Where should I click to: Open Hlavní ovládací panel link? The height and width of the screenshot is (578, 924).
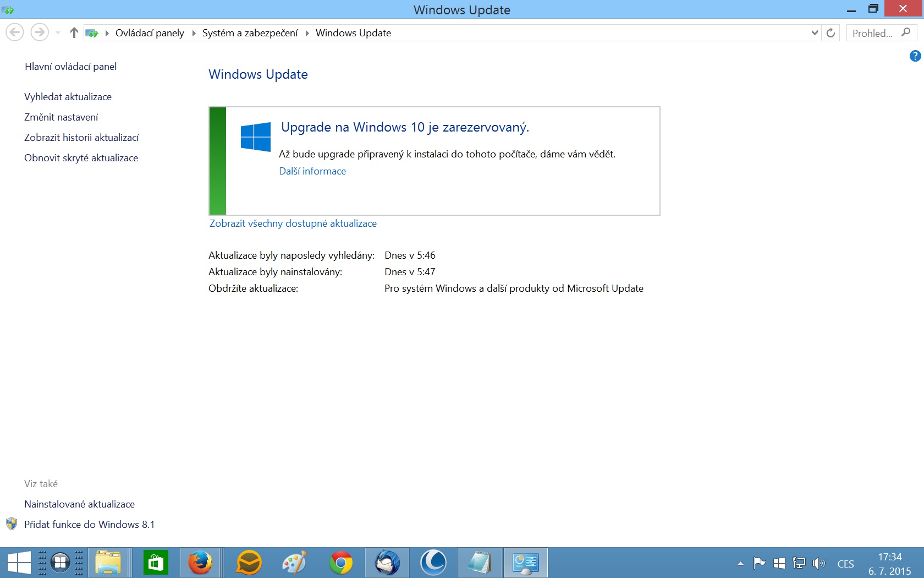tap(70, 67)
